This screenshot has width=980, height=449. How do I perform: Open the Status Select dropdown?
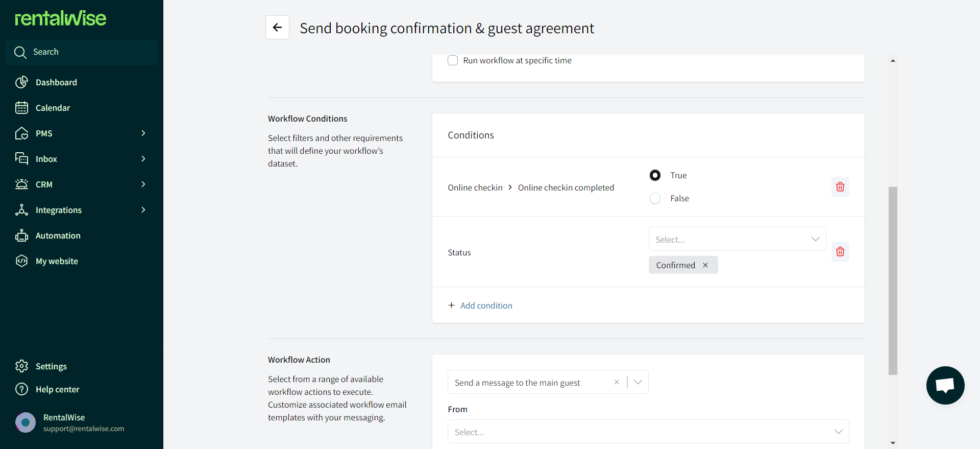(737, 239)
